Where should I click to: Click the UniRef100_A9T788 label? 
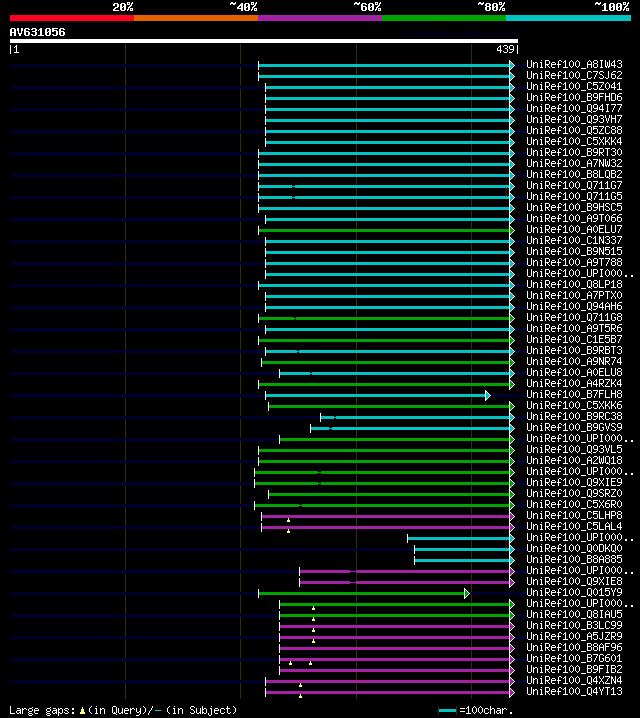tap(574, 262)
